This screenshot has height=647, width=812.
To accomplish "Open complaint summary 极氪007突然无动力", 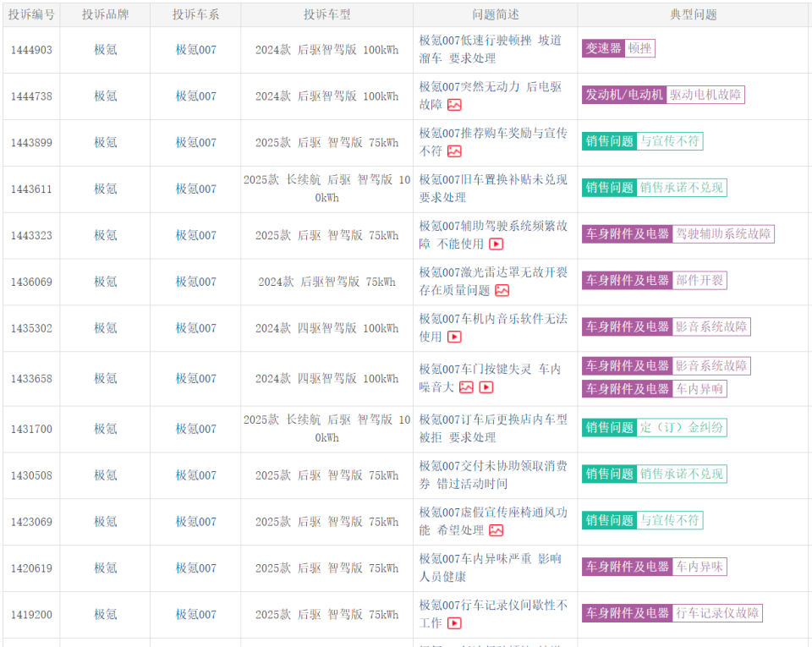I will coord(490,96).
